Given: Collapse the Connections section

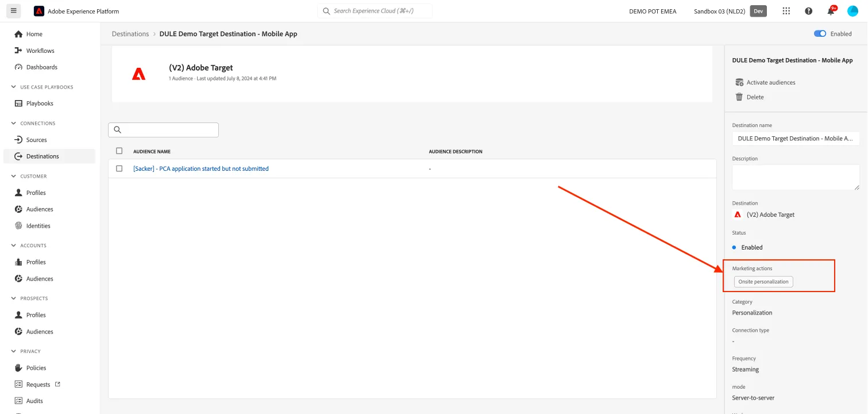Looking at the screenshot, I should point(14,124).
